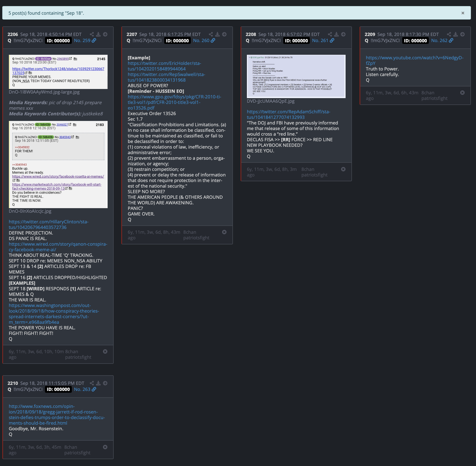The height and width of the screenshot is (466, 476).
Task: Click download icon on post 2208
Action: [x=336, y=34]
